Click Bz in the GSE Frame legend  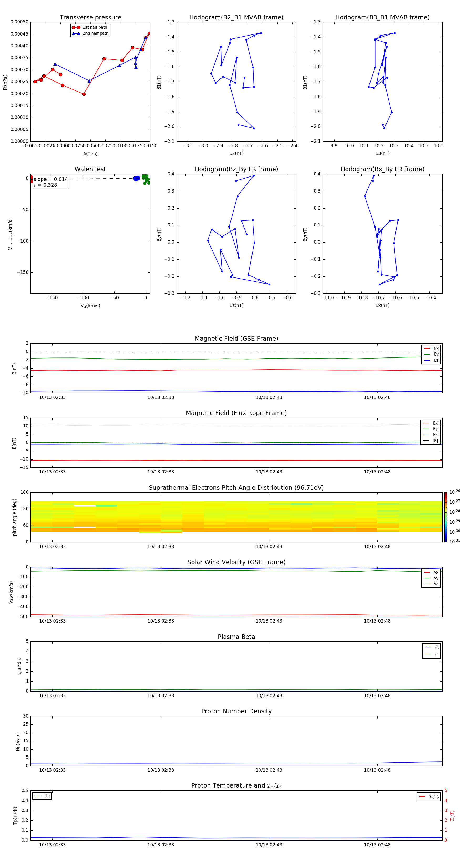click(x=431, y=360)
